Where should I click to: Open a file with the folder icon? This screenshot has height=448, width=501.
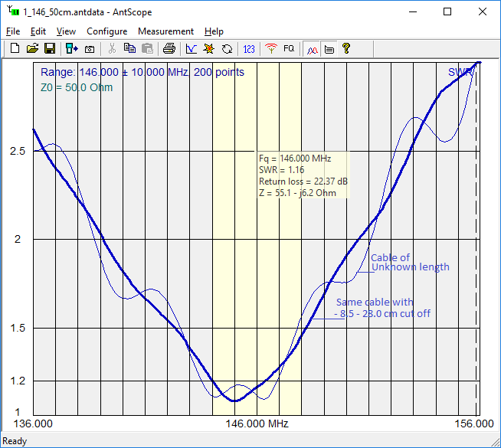pos(32,48)
